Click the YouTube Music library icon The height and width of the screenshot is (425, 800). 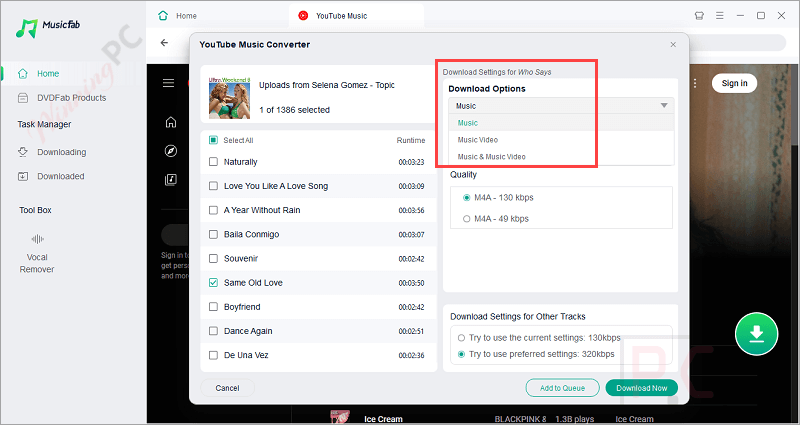(x=171, y=180)
